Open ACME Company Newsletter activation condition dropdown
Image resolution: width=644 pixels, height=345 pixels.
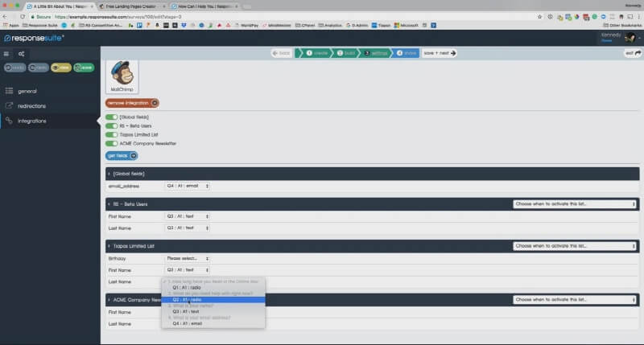(575, 300)
